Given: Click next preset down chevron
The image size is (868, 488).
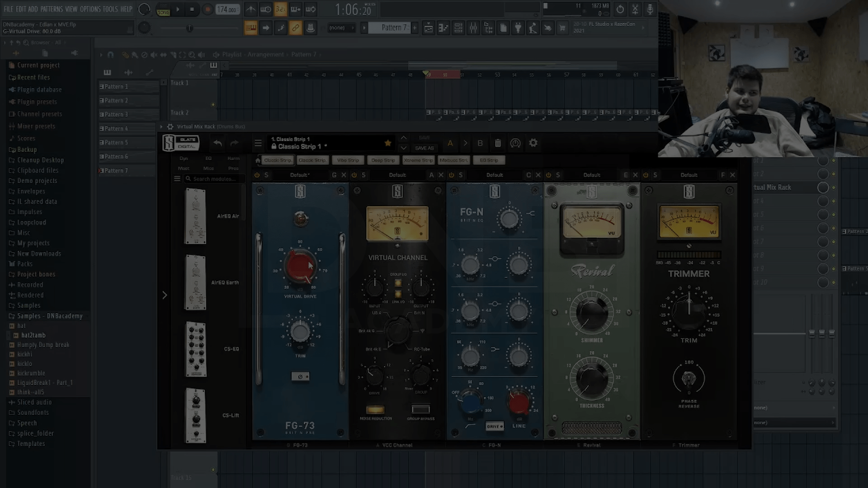Looking at the screenshot, I should 404,148.
